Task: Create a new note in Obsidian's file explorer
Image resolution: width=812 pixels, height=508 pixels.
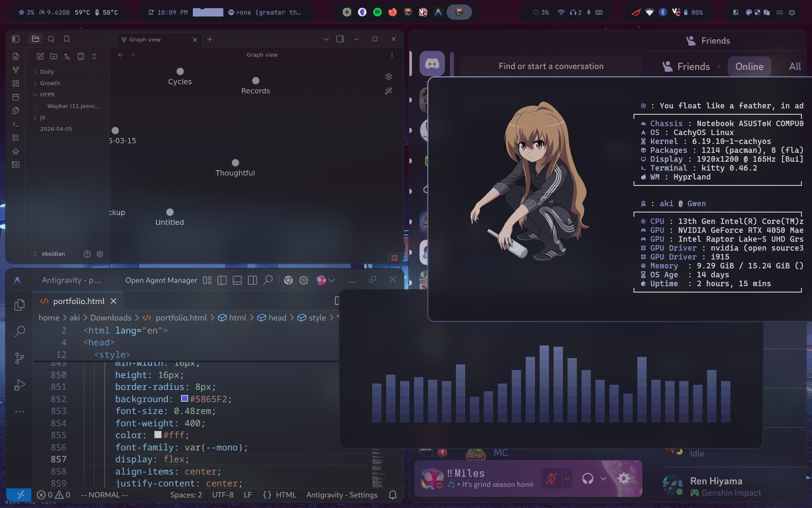Action: coord(40,56)
